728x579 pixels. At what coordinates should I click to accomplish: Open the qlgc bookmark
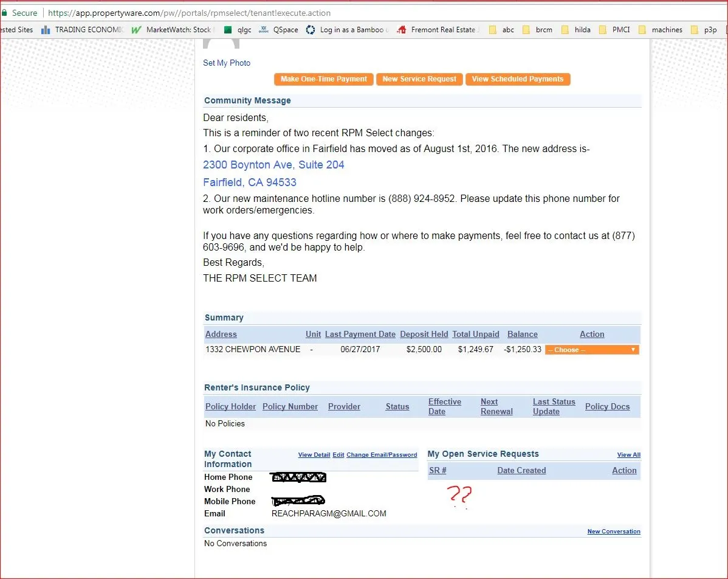point(238,30)
